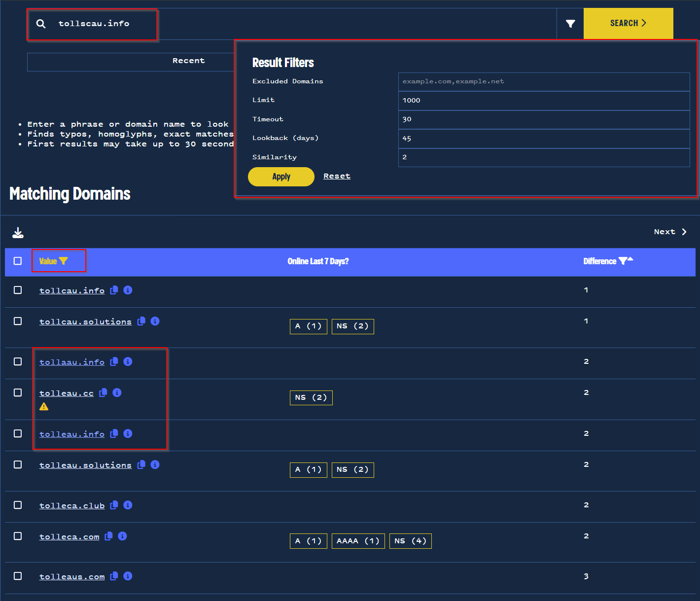Check the box for tolleca.club
The image size is (700, 601).
(18, 505)
